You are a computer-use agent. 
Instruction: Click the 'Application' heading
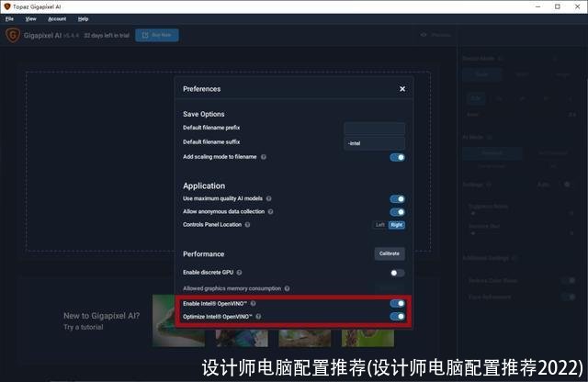204,185
